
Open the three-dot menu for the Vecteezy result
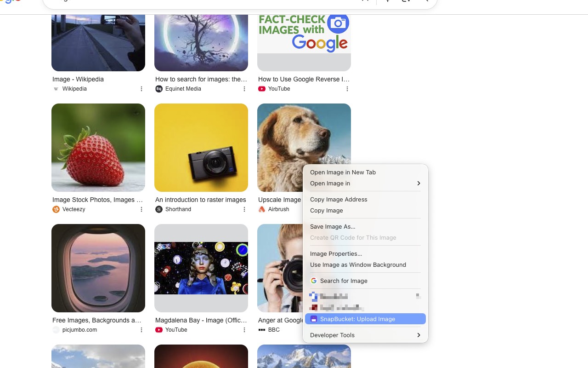coord(141,209)
